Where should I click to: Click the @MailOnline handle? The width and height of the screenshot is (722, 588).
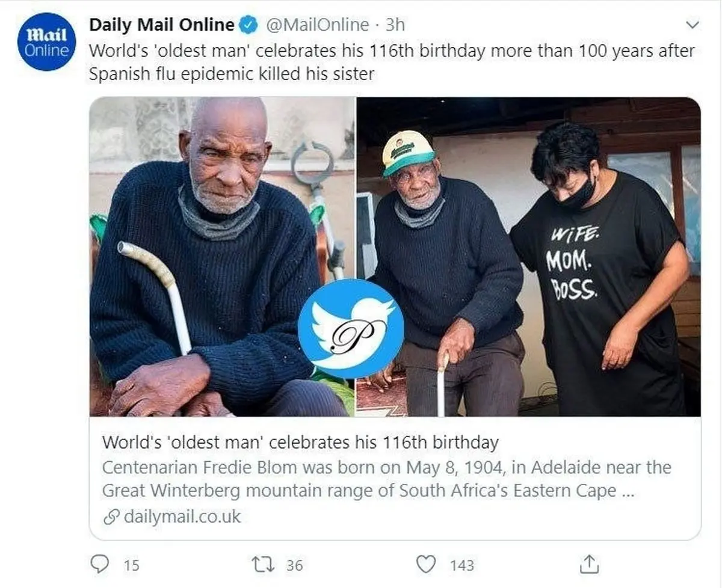pyautogui.click(x=317, y=25)
